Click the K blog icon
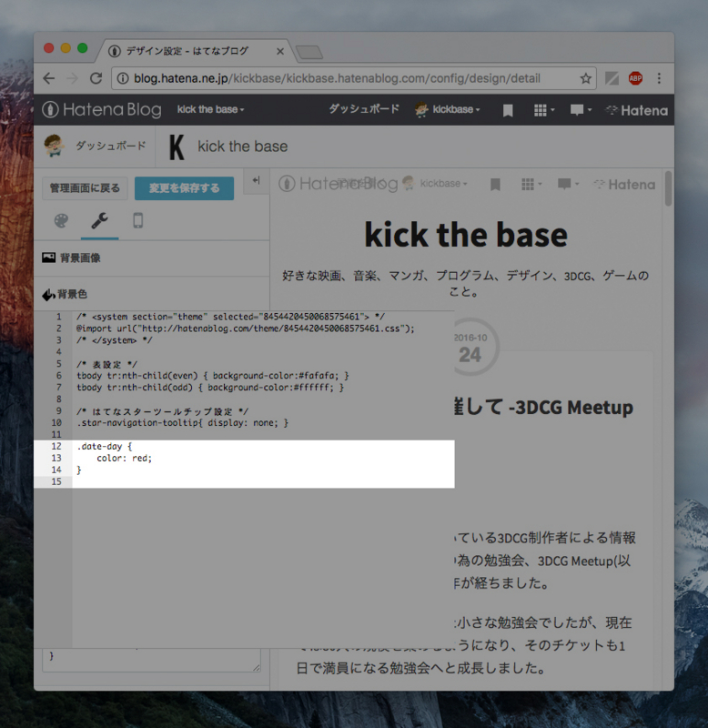 (177, 147)
